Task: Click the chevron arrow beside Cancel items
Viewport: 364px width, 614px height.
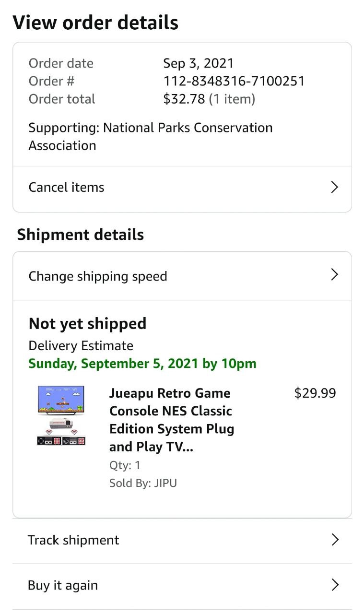Action: tap(335, 187)
